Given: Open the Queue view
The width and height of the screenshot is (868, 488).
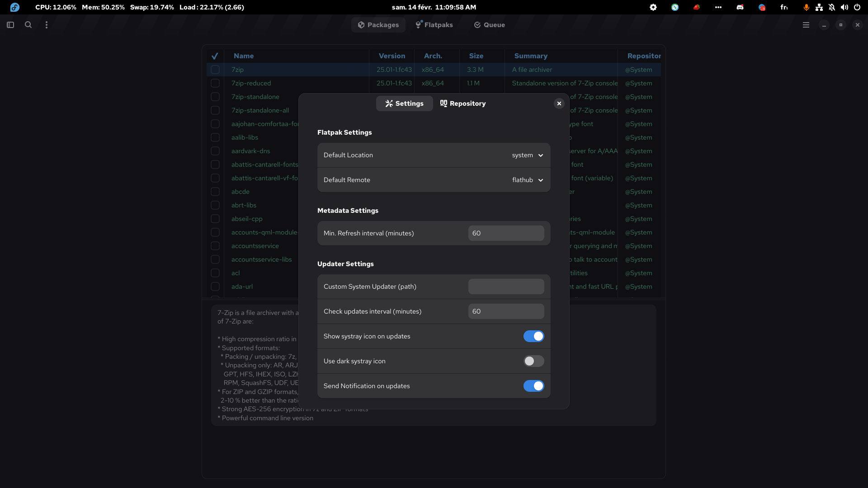Looking at the screenshot, I should click(489, 25).
